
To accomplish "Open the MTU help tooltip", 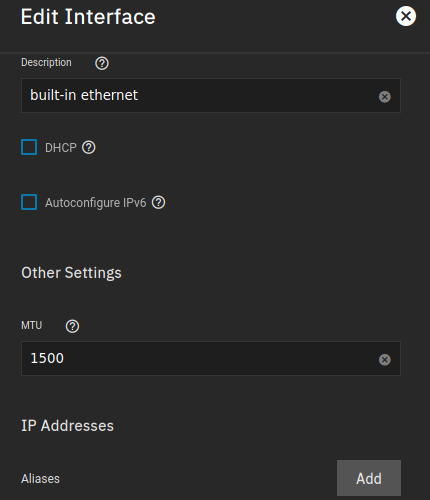I will (72, 326).
